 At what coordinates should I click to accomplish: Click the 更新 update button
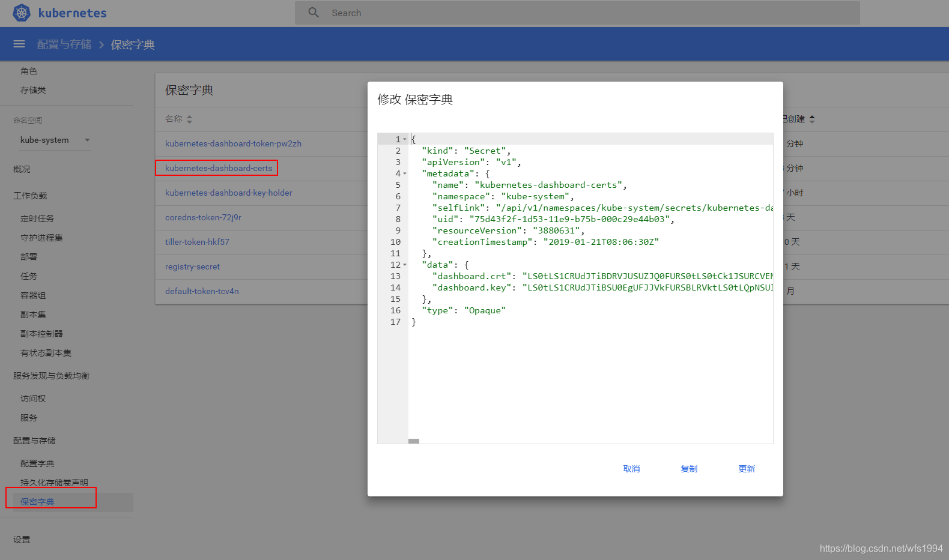(x=747, y=469)
